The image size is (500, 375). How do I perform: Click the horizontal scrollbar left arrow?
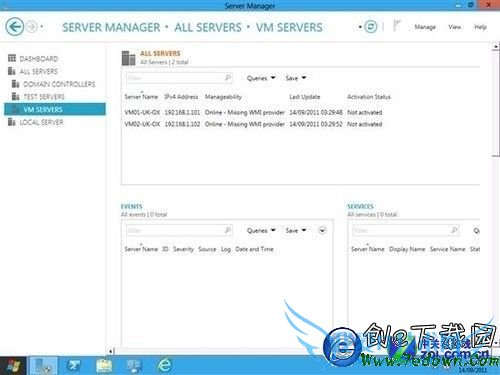[111, 351]
